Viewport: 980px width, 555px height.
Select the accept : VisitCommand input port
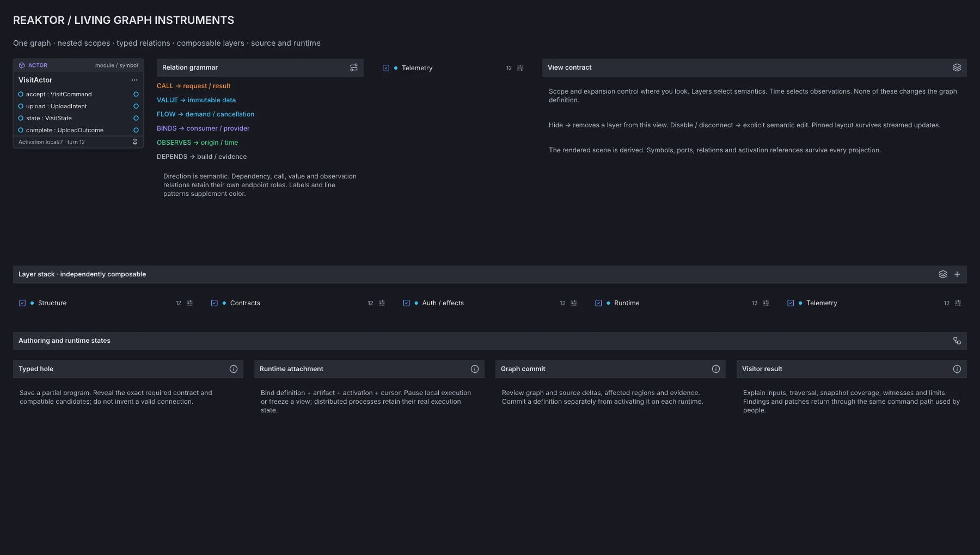click(21, 94)
